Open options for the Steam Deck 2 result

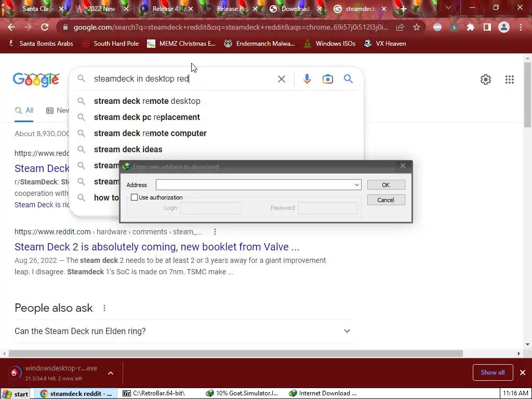(x=215, y=232)
